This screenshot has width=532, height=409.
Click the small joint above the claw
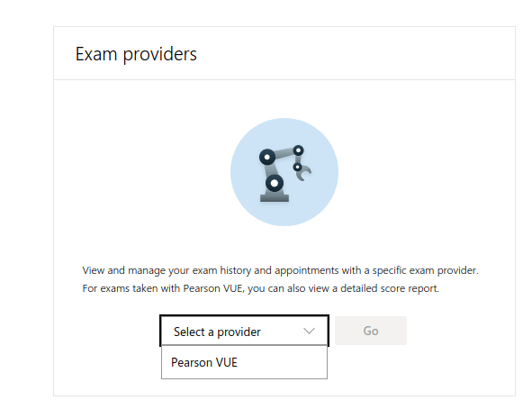pyautogui.click(x=297, y=167)
